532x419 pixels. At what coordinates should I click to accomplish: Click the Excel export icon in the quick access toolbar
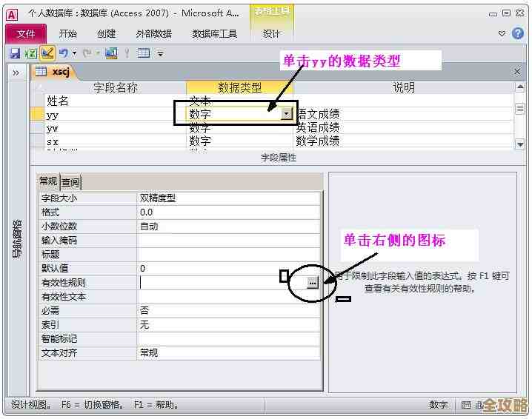(x=31, y=53)
